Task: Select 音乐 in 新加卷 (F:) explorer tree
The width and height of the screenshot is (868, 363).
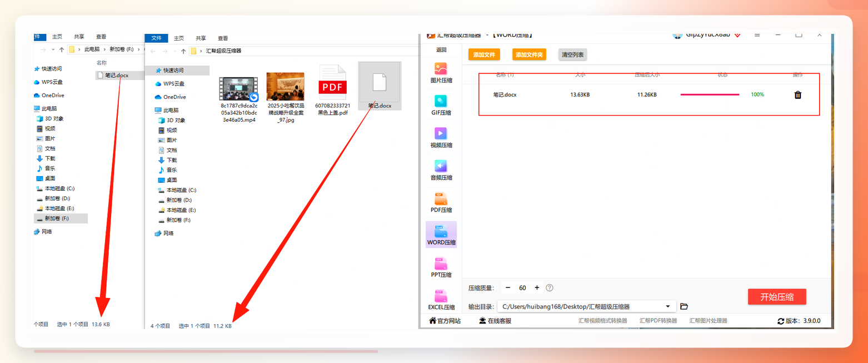Action: pos(46,168)
